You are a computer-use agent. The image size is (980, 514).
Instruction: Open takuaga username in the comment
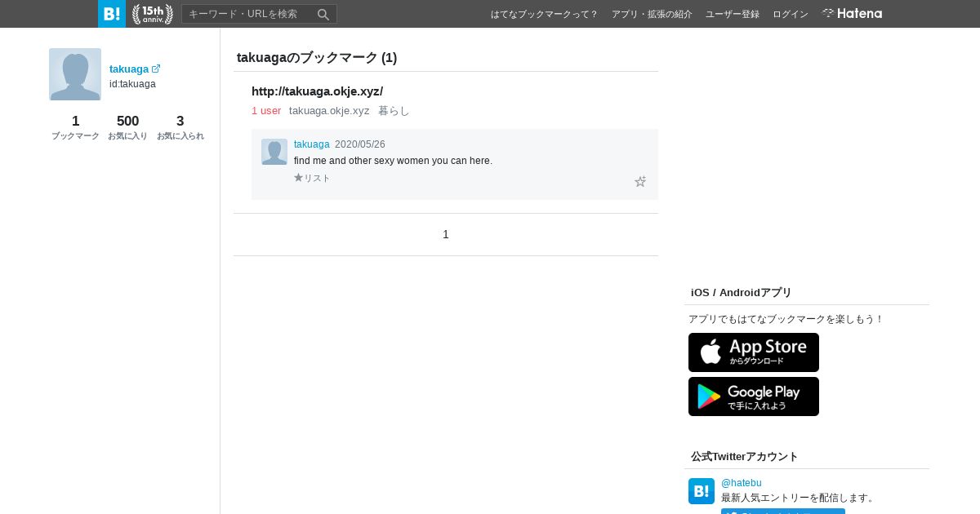pyautogui.click(x=311, y=144)
